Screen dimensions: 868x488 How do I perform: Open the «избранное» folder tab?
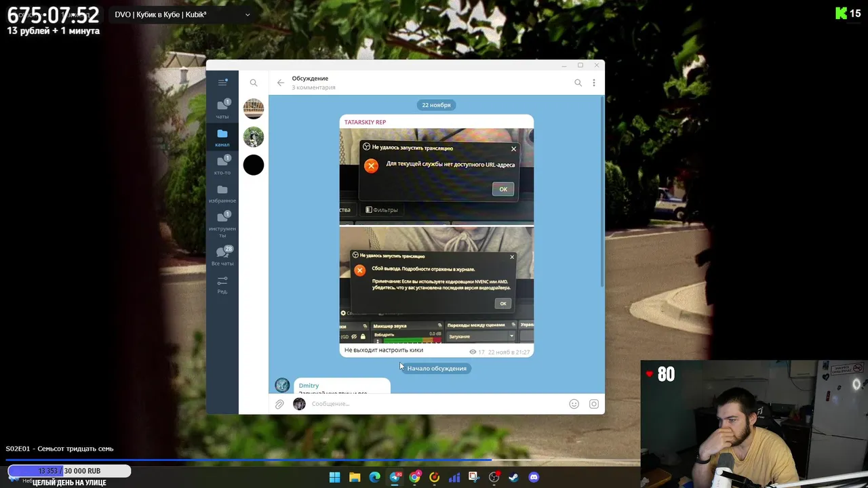(x=222, y=193)
